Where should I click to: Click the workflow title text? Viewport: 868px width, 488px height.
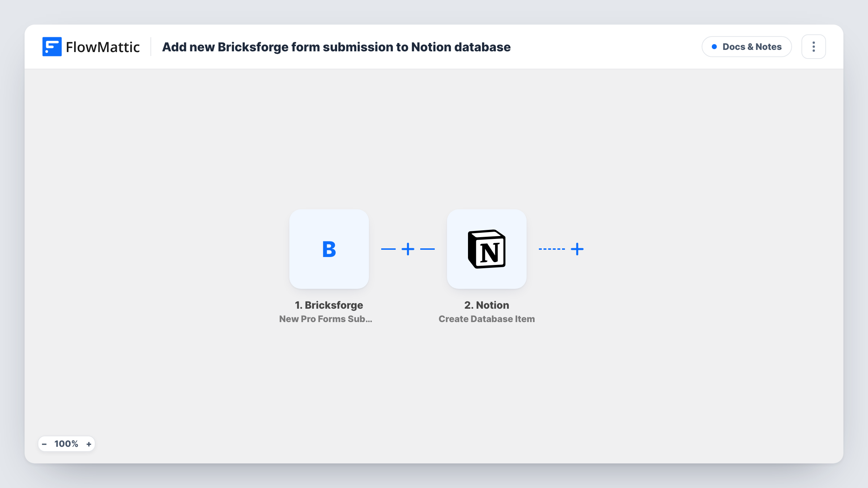[x=336, y=47]
